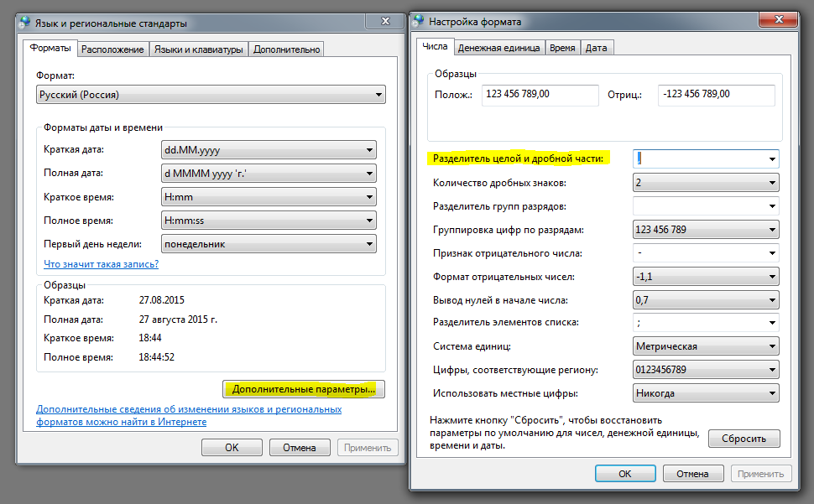Open the Система единиц dropdown
Image resolution: width=814 pixels, height=504 pixels.
(705, 346)
